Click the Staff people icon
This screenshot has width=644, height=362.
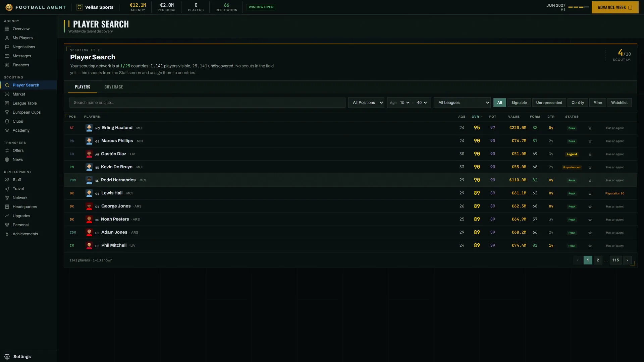pyautogui.click(x=7, y=180)
